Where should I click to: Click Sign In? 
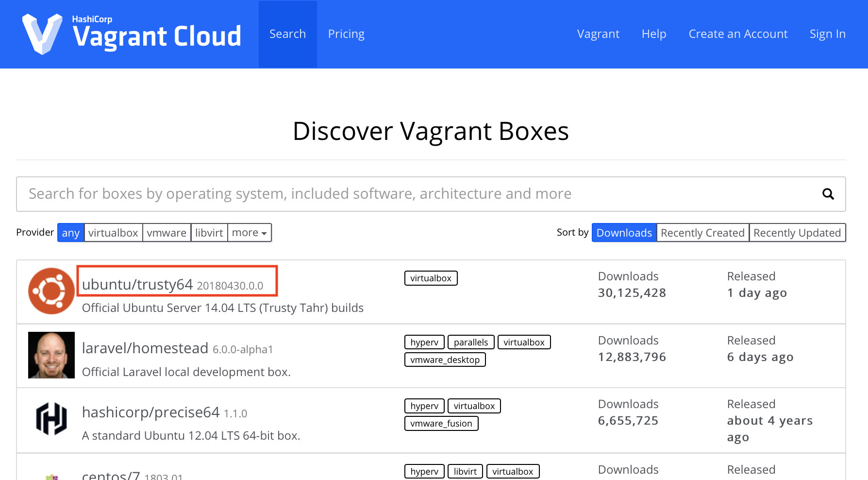828,34
